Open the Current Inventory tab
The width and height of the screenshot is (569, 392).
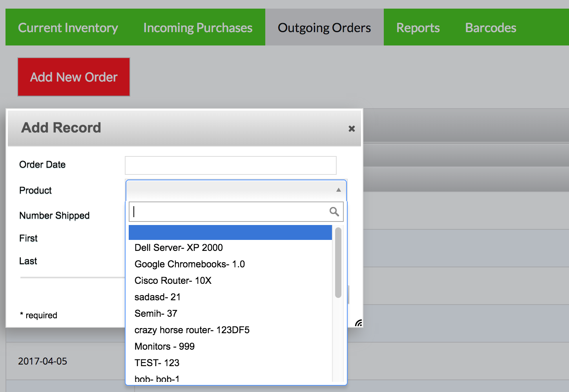(x=68, y=27)
